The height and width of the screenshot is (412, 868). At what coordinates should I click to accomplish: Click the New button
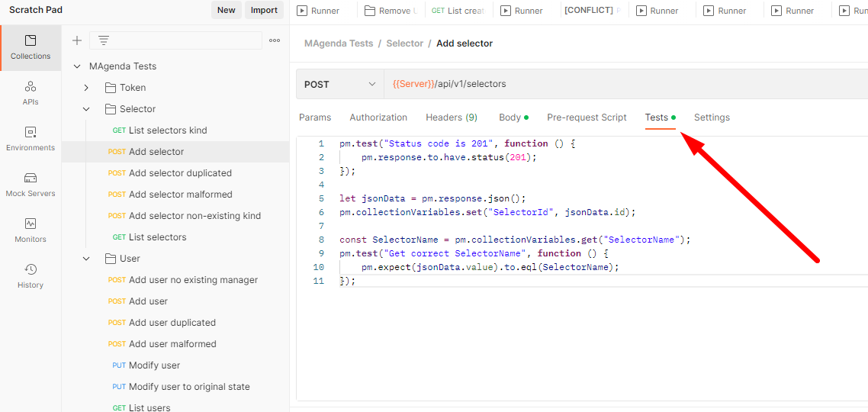[x=226, y=10]
